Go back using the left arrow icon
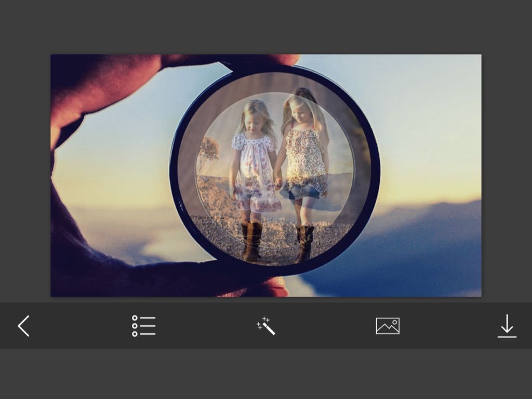Image resolution: width=532 pixels, height=399 pixels. (24, 326)
